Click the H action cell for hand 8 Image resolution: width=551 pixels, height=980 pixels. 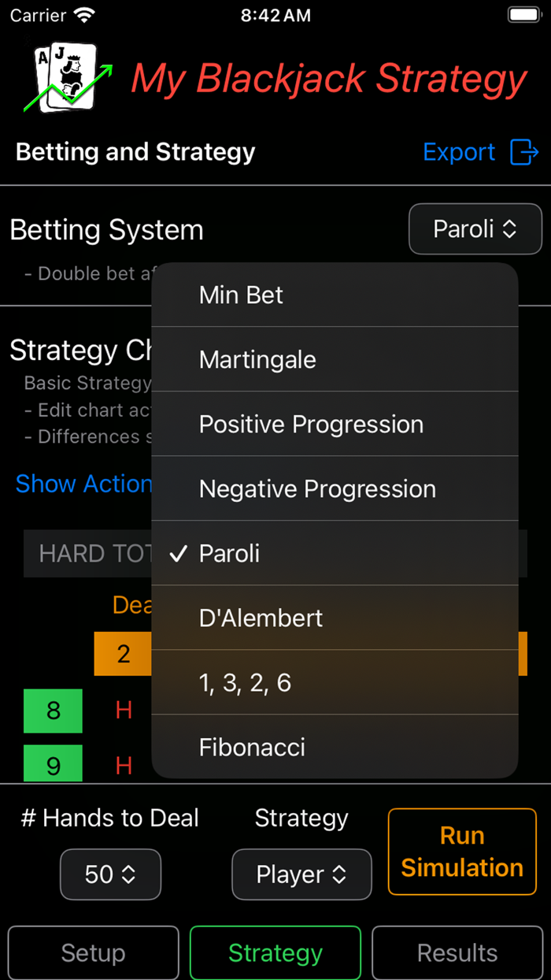[x=123, y=711]
